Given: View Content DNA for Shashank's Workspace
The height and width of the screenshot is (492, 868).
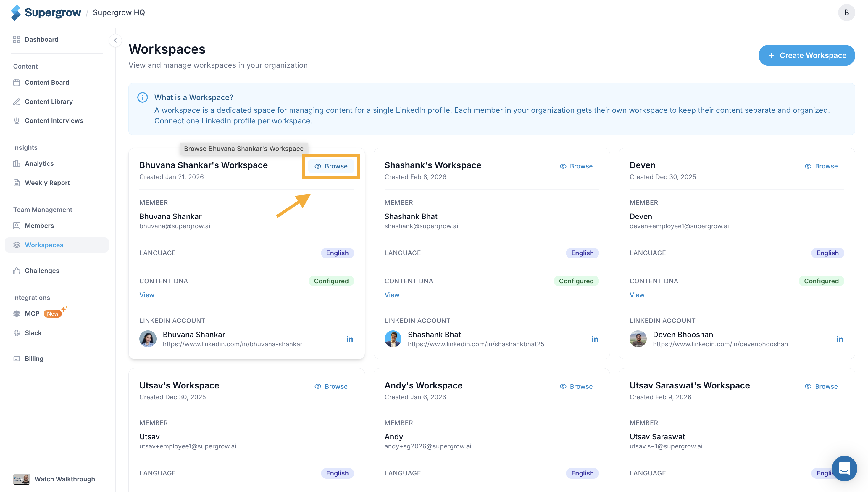Looking at the screenshot, I should pos(392,295).
